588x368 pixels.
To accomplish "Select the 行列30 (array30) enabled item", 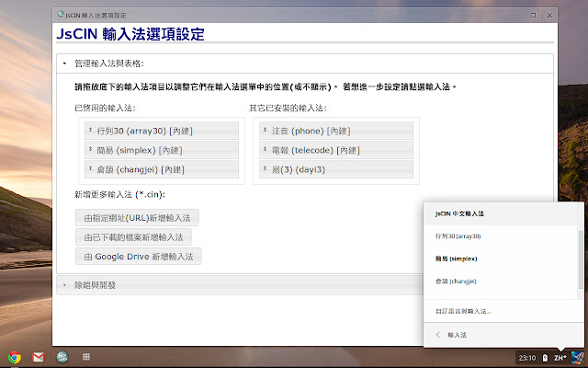I will 162,131.
